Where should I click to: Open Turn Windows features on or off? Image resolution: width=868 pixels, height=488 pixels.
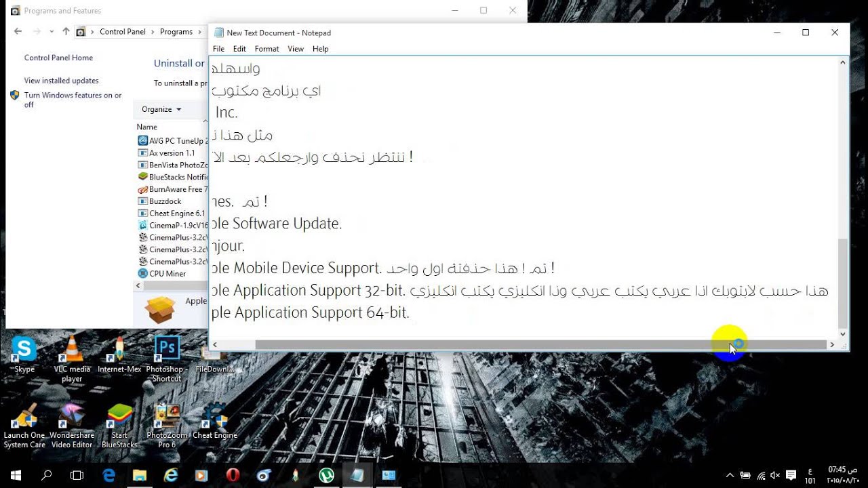(x=73, y=100)
